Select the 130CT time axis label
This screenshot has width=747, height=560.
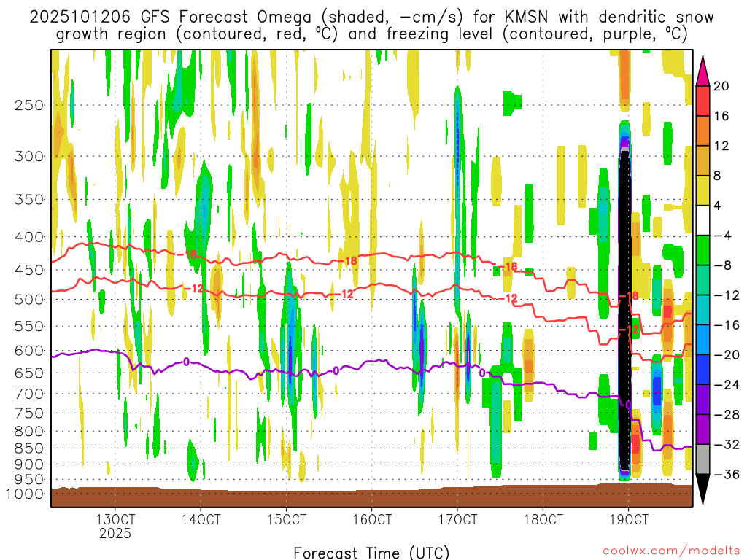(x=115, y=519)
